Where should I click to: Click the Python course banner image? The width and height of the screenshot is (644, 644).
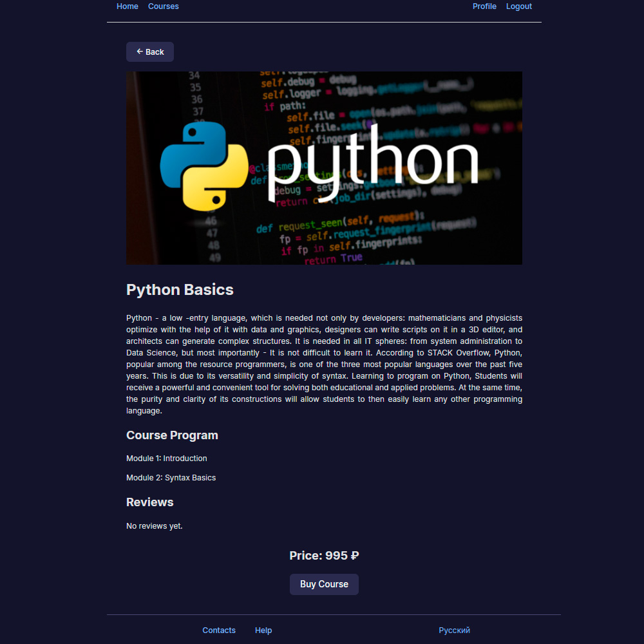(x=324, y=168)
